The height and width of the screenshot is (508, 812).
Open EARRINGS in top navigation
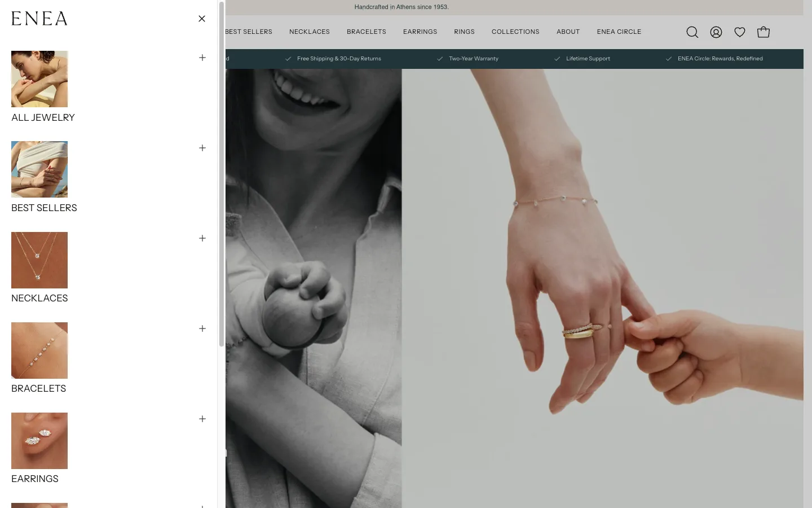[x=420, y=32]
